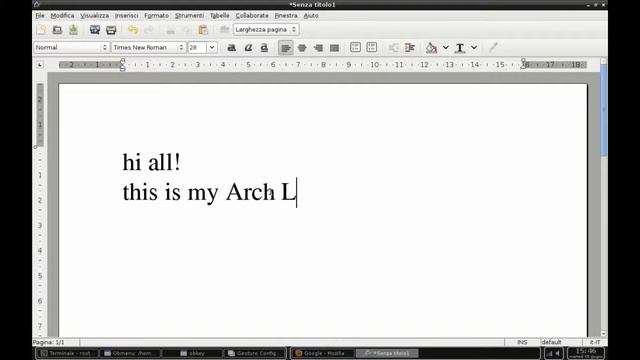Open the Finestra menu
Viewport: 640px width, 360px height.
(x=286, y=16)
